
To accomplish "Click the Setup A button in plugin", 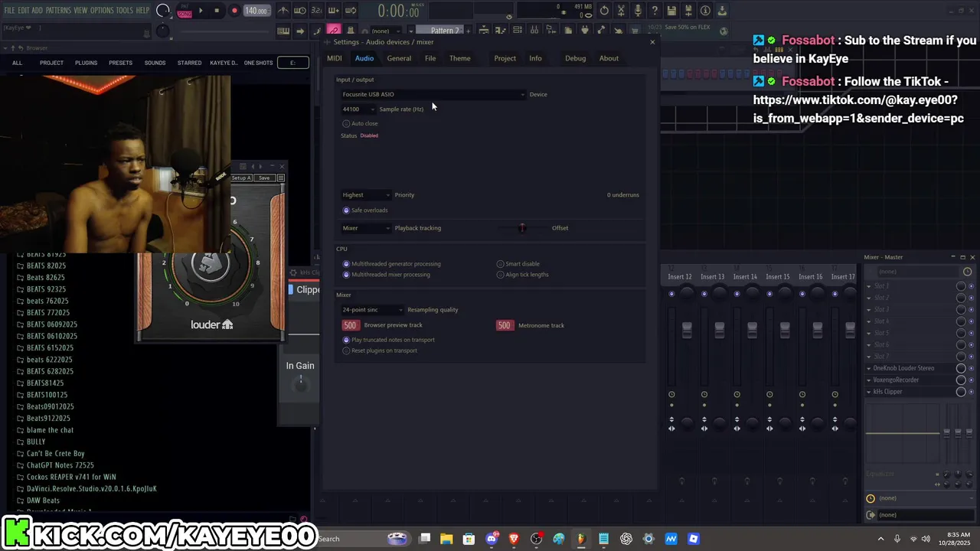I will click(x=241, y=178).
